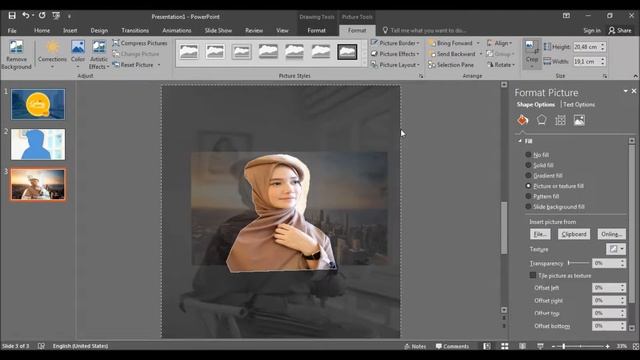Apply the last highlighted picture style

click(347, 52)
